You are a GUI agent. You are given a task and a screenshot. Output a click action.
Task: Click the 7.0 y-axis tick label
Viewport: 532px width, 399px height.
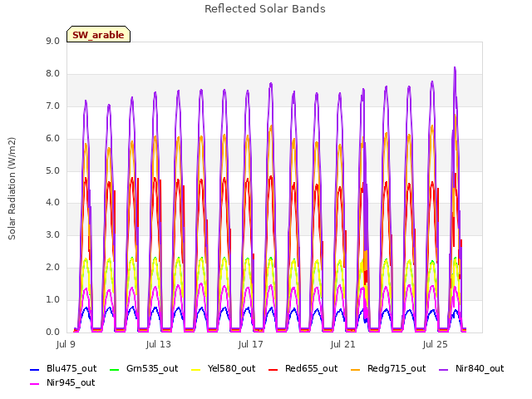click(52, 106)
